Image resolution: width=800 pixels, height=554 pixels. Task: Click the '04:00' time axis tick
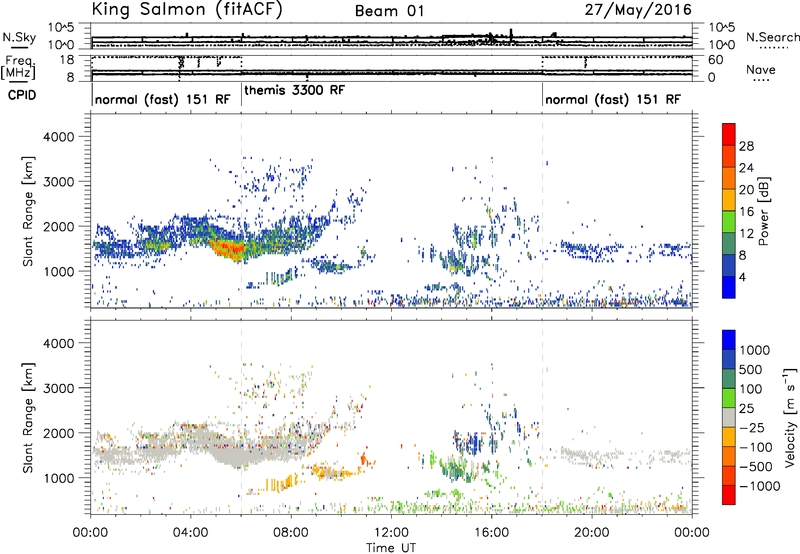[x=191, y=533]
